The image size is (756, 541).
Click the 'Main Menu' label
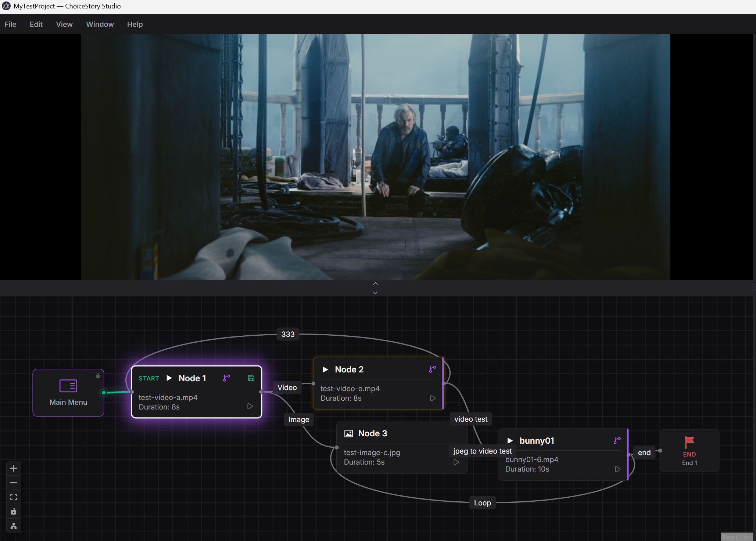click(x=68, y=402)
